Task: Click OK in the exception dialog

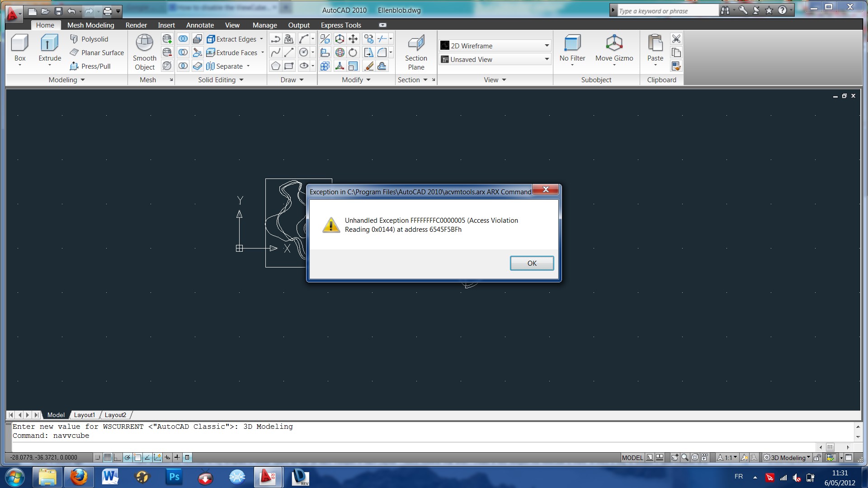Action: [532, 263]
